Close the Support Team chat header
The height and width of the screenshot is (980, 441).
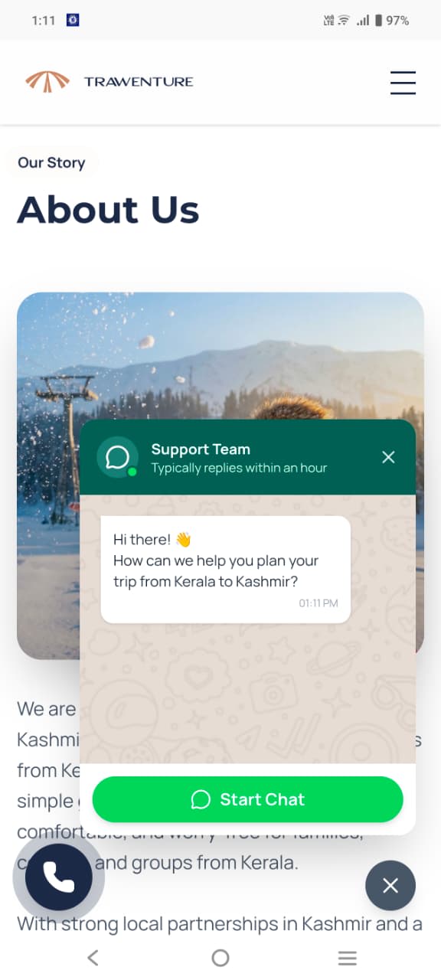(388, 457)
